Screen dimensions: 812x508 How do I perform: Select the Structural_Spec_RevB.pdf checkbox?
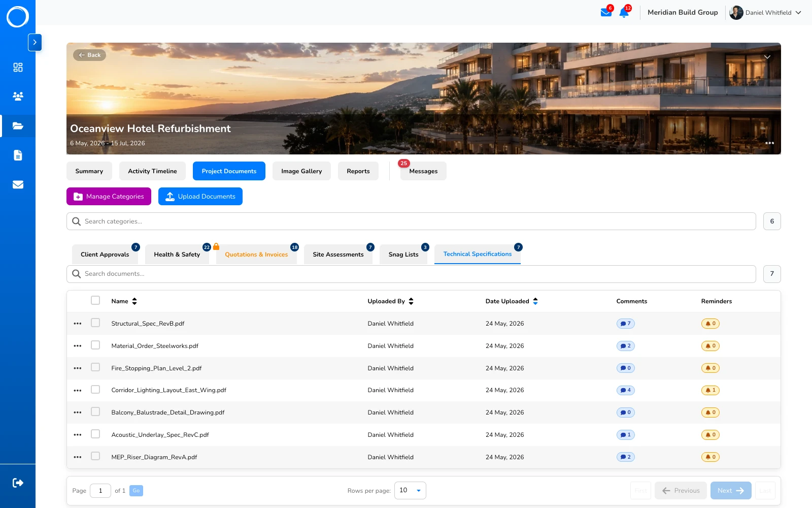point(95,323)
